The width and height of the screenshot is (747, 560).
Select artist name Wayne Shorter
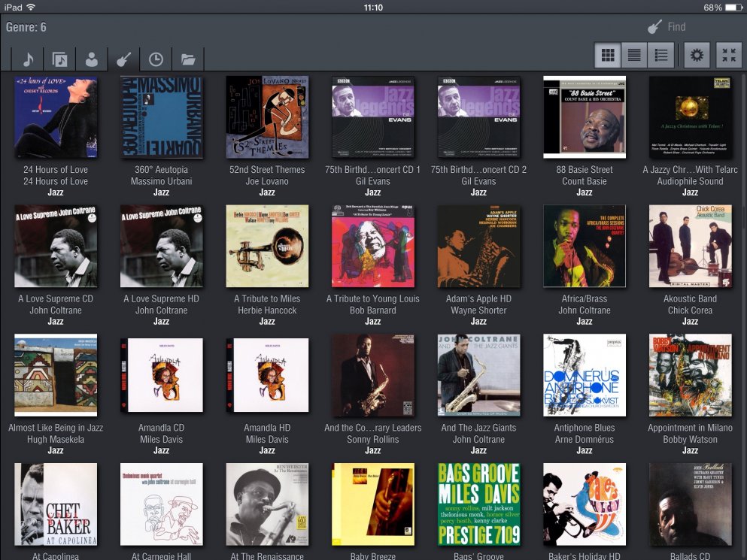(478, 310)
